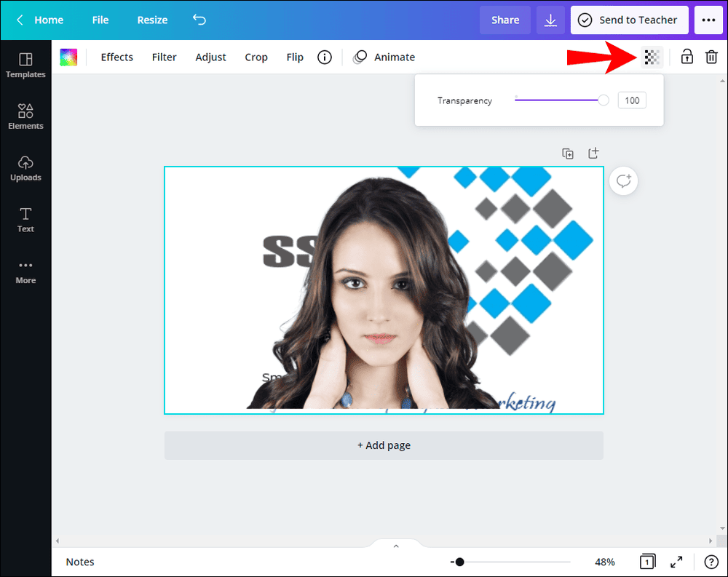Viewport: 728px width, 577px height.
Task: Click the Send to Teacher button
Action: coord(629,20)
